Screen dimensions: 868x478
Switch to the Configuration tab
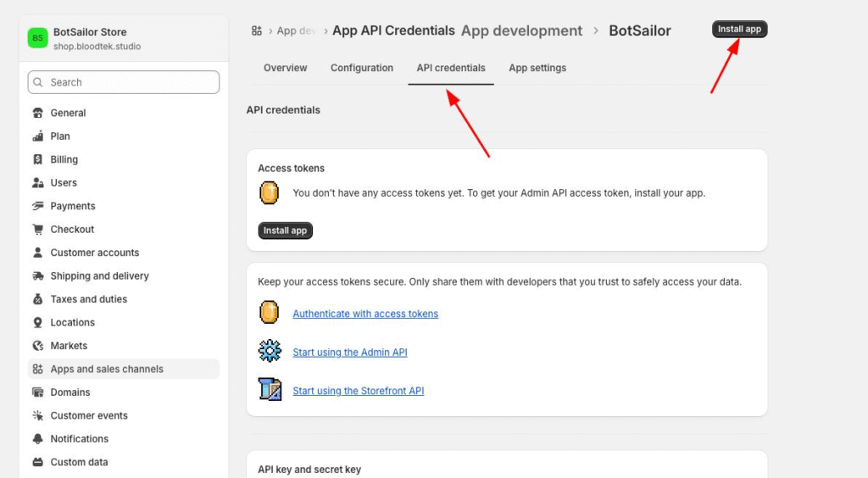point(362,68)
